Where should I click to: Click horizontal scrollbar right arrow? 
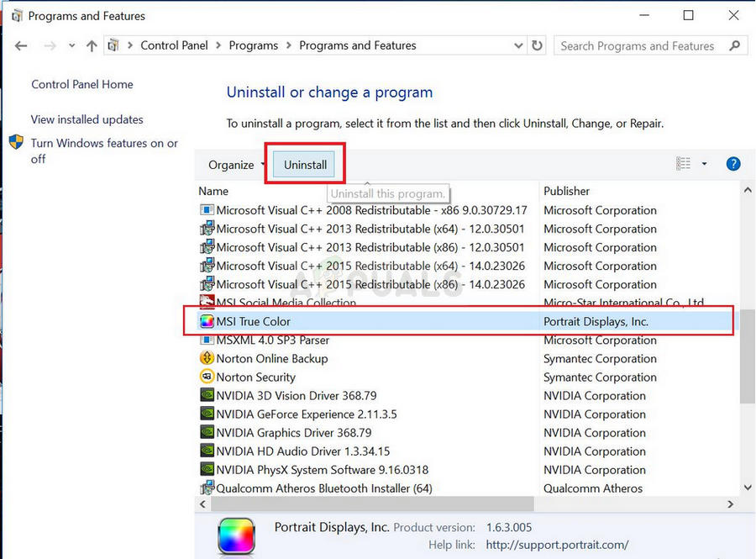click(730, 504)
